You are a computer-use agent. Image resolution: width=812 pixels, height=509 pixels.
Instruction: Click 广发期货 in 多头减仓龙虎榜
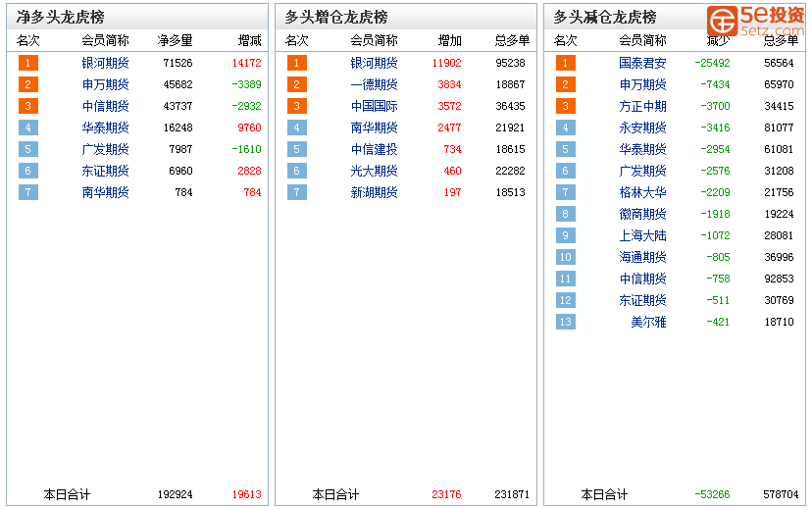pos(642,171)
